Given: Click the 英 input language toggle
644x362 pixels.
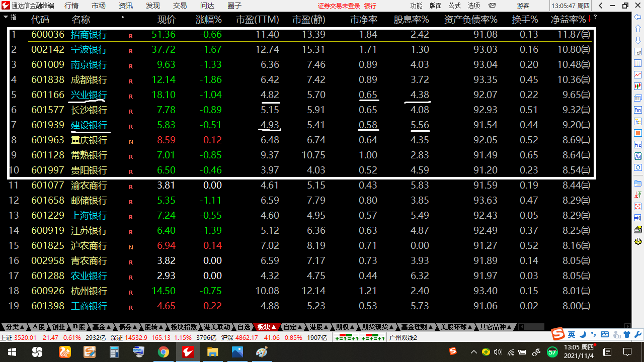Looking at the screenshot, I should click(572, 334).
